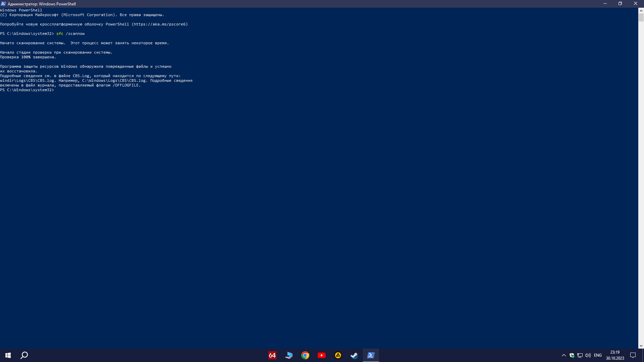
Task: Click the '/OFFLOGFILE' flag text
Action: click(125, 85)
